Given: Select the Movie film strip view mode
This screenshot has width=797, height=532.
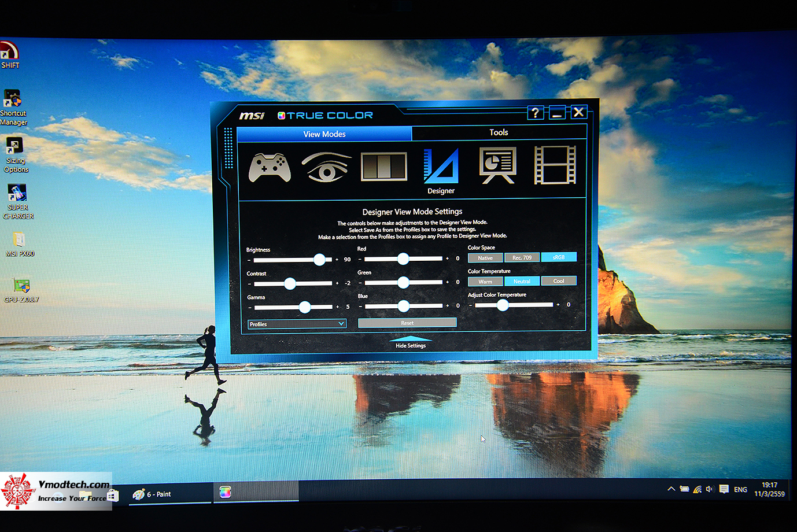Looking at the screenshot, I should [x=554, y=166].
